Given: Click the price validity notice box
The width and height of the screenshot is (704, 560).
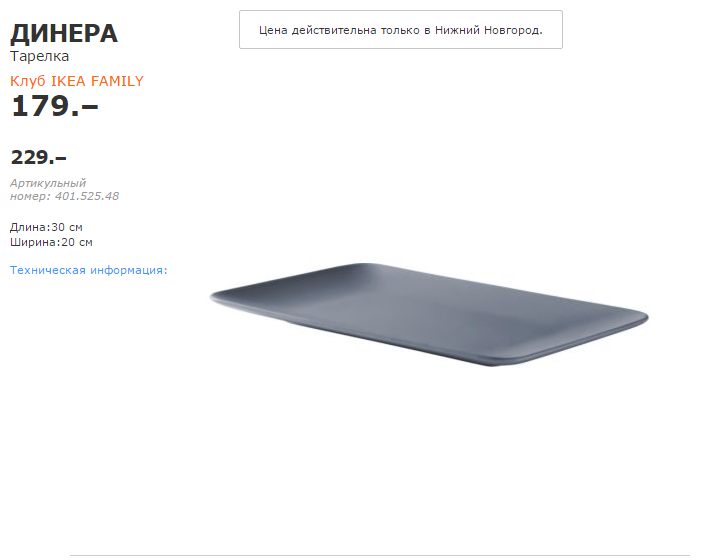Looking at the screenshot, I should [400, 30].
